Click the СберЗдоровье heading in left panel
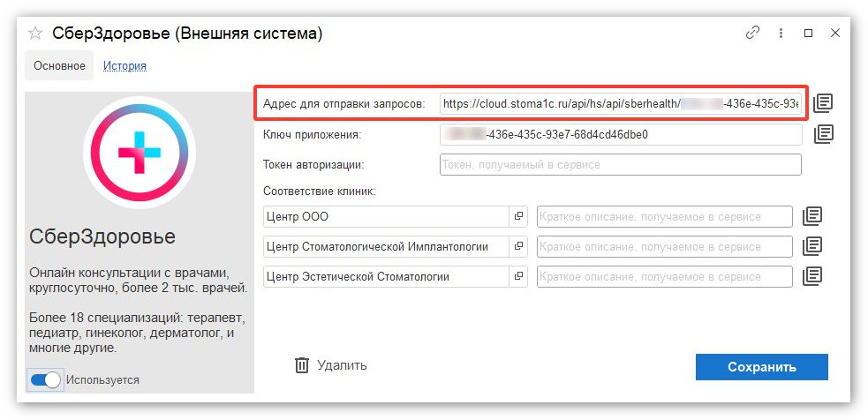Image resolution: width=868 pixels, height=420 pixels. click(102, 236)
